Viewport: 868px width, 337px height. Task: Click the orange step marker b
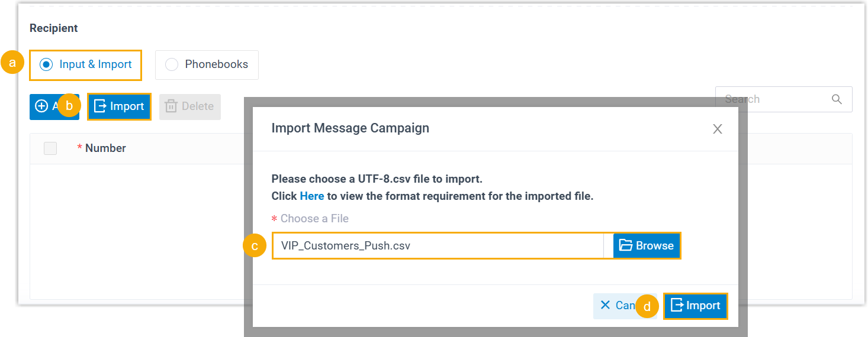(x=69, y=106)
